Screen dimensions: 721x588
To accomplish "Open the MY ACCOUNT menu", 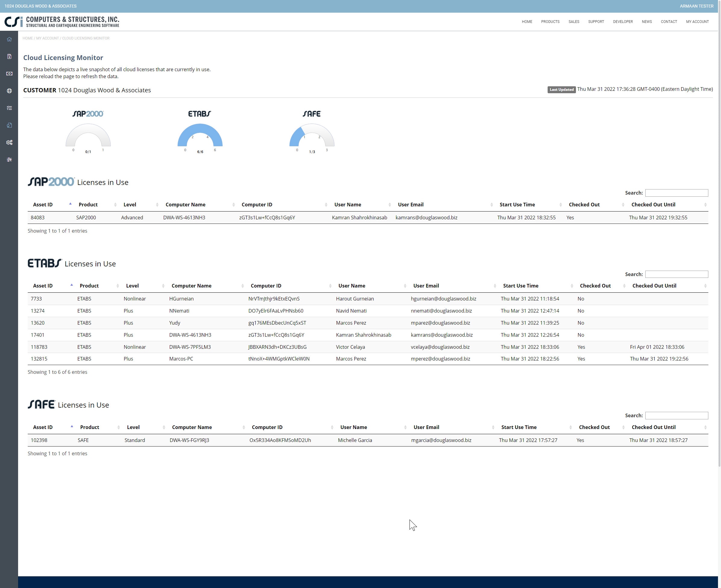I will (x=697, y=22).
